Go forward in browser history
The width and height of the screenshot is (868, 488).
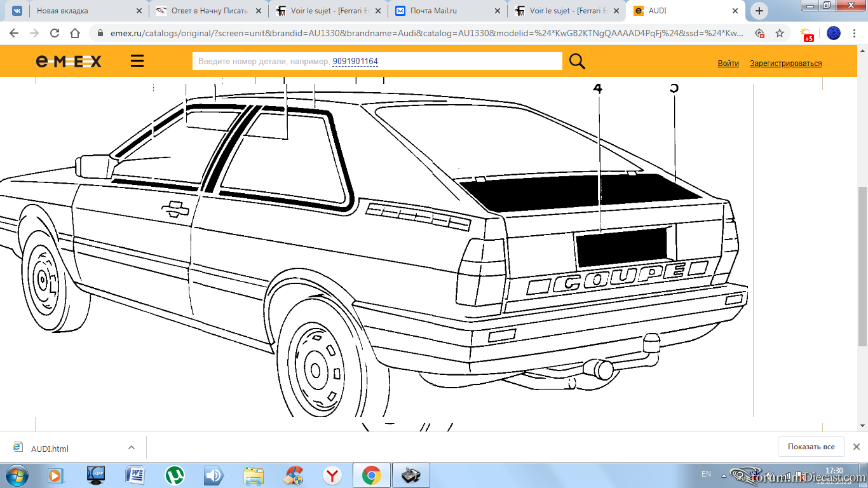click(34, 33)
